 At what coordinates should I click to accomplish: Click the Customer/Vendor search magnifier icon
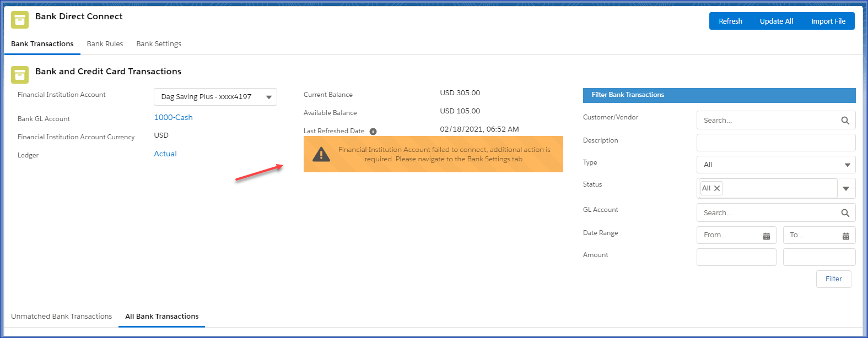[x=845, y=121]
